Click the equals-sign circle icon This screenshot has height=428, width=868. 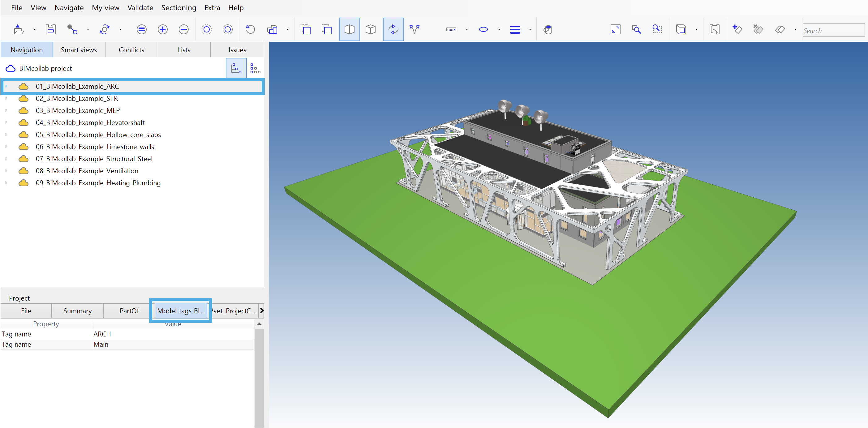pos(142,30)
